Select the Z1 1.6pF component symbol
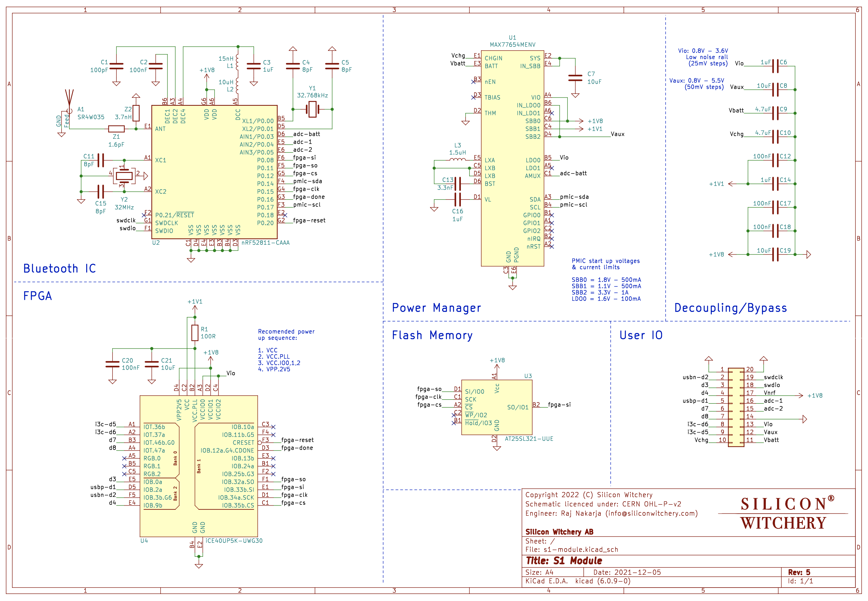Image resolution: width=868 pixels, height=601 pixels. tap(116, 129)
